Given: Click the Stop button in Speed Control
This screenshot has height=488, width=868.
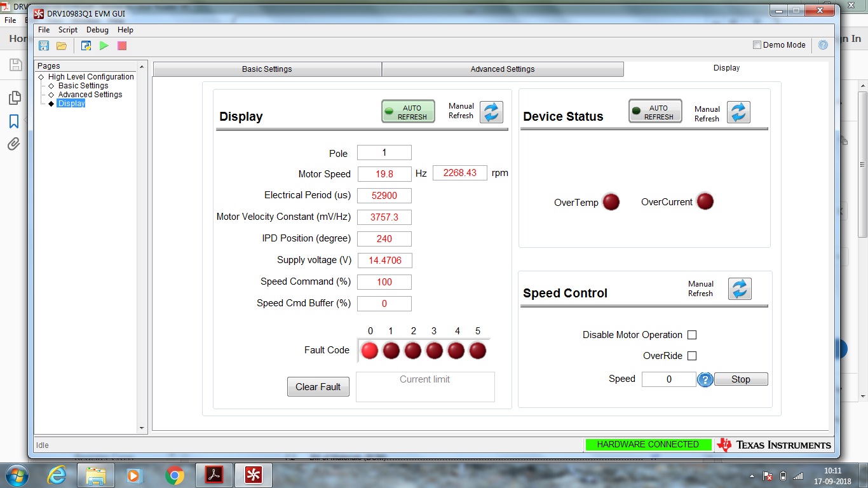Looking at the screenshot, I should [x=741, y=379].
